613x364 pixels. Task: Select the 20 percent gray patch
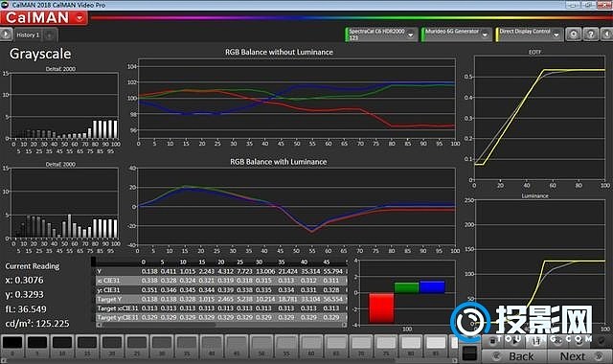112,347
